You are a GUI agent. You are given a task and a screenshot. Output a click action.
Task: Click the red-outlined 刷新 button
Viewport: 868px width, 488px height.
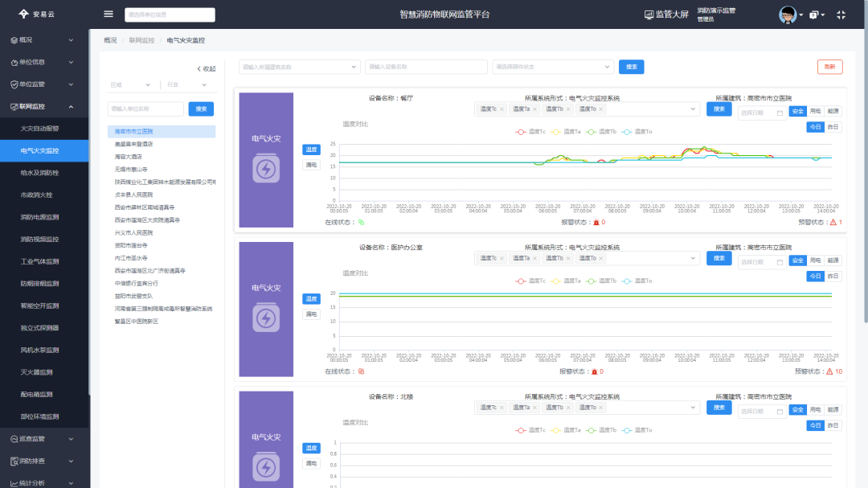coord(829,67)
